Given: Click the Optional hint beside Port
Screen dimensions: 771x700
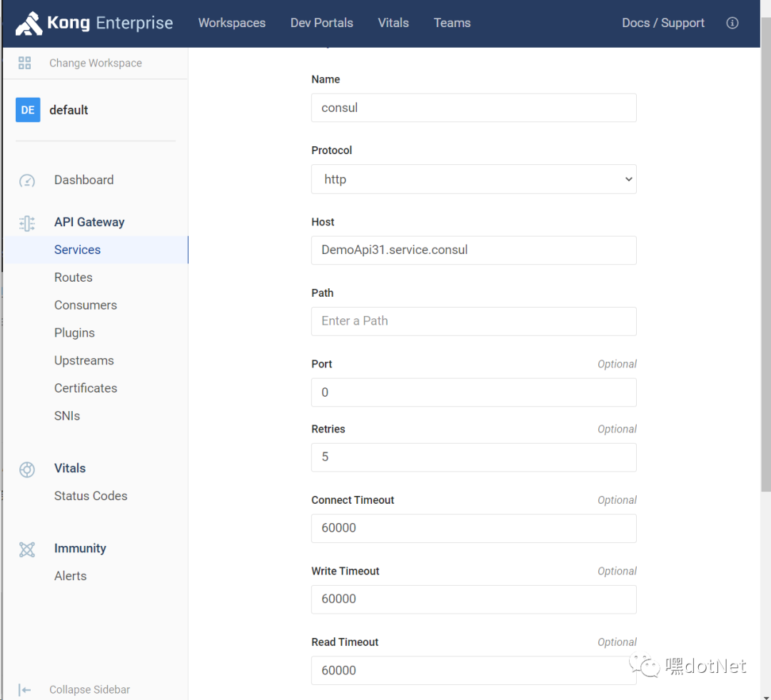Looking at the screenshot, I should coord(617,364).
